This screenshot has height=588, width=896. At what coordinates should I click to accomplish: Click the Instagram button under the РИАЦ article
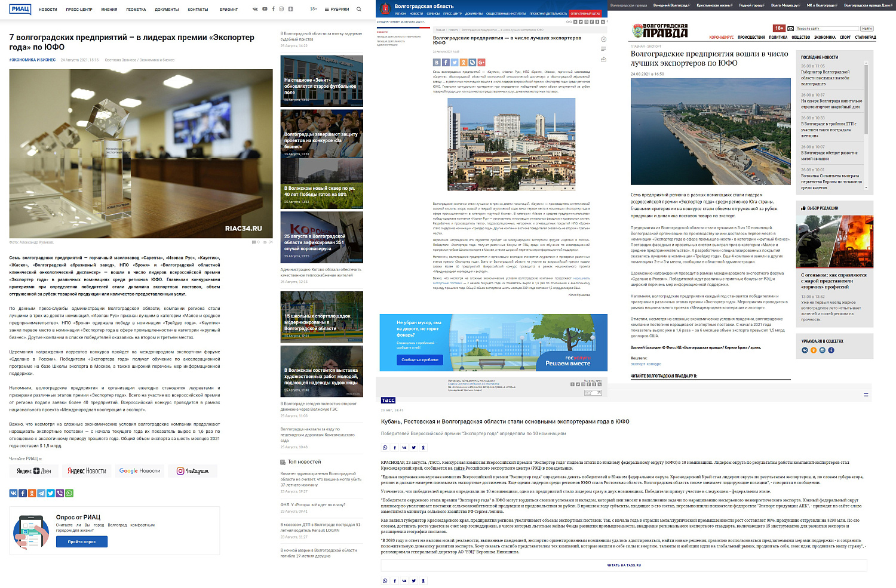[192, 471]
